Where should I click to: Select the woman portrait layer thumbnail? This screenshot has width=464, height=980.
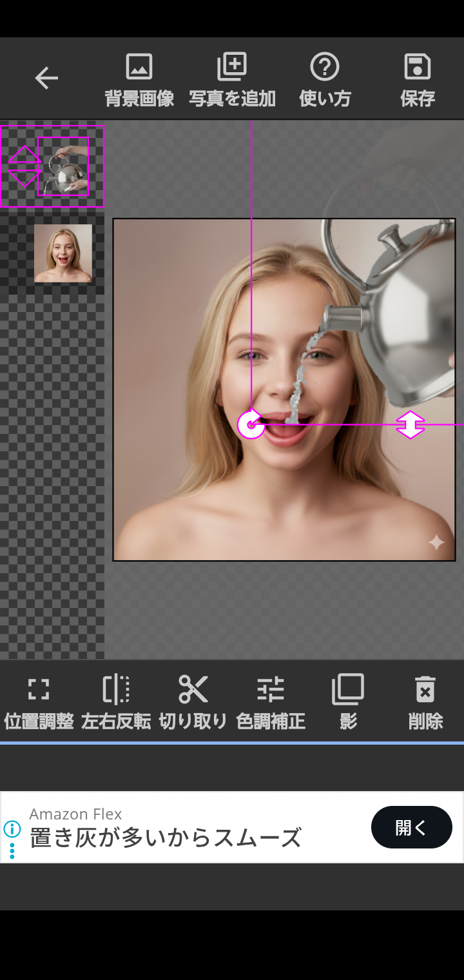(x=63, y=253)
